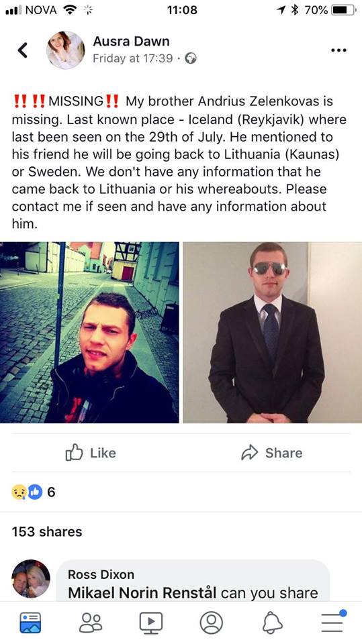Go to the Profile tab icon

coord(211,623)
